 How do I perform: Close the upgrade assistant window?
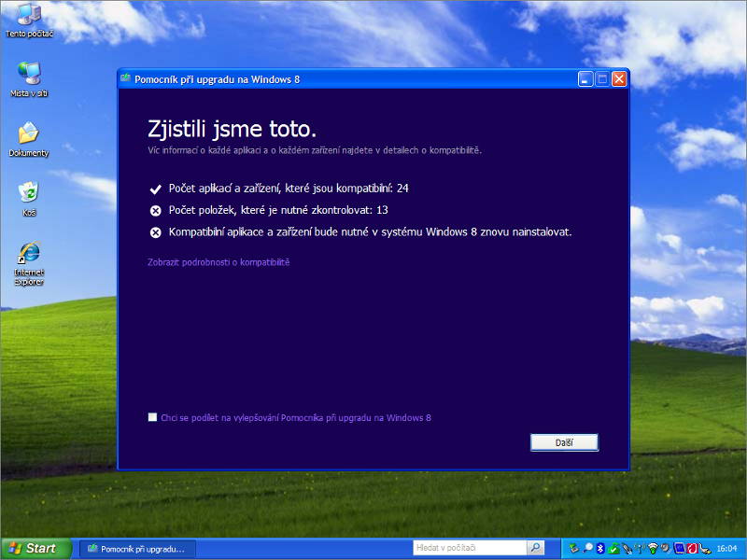coord(619,79)
